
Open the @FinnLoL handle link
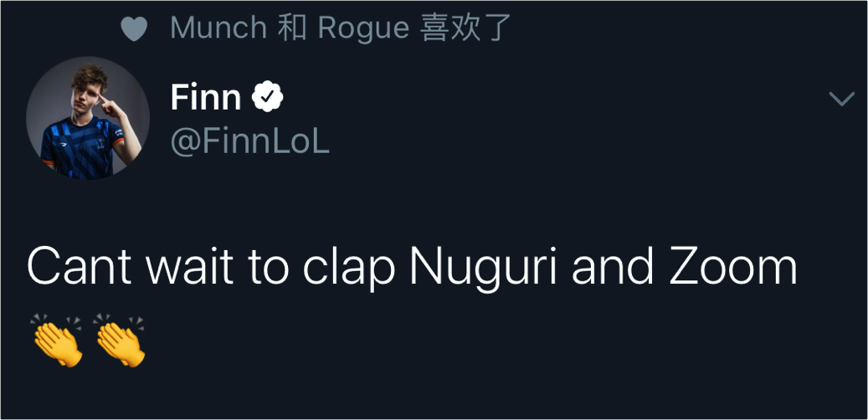click(249, 141)
